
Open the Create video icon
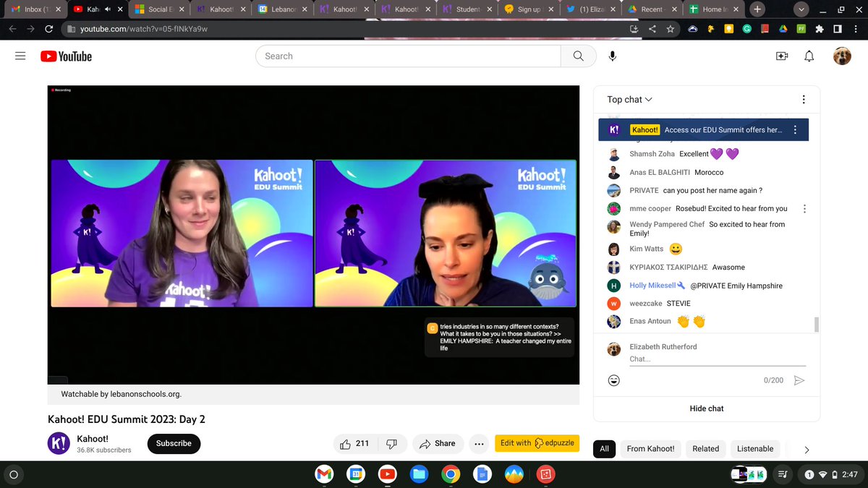(x=782, y=56)
